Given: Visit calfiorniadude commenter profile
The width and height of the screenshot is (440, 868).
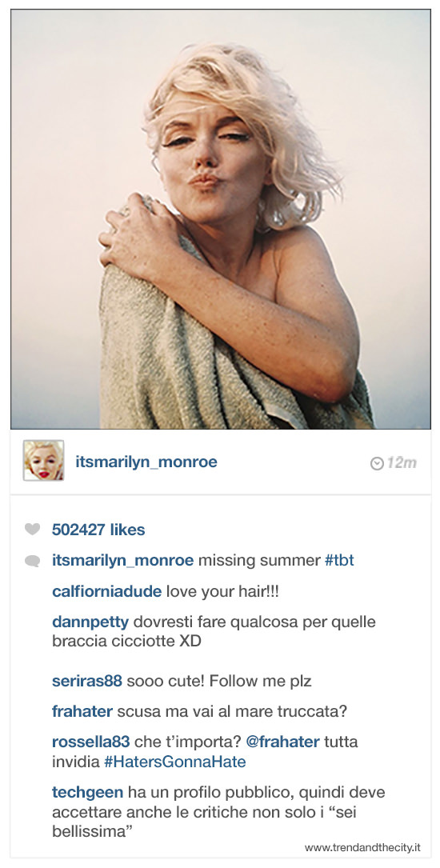Looking at the screenshot, I should tap(107, 592).
